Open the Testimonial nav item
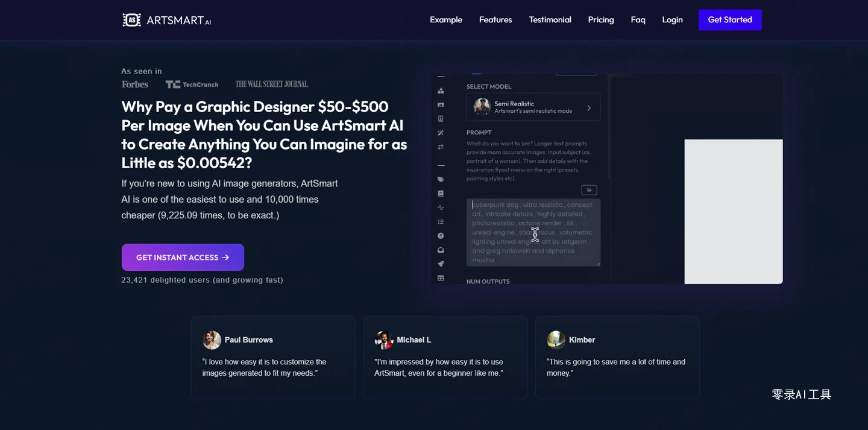The image size is (868, 430). coord(550,20)
